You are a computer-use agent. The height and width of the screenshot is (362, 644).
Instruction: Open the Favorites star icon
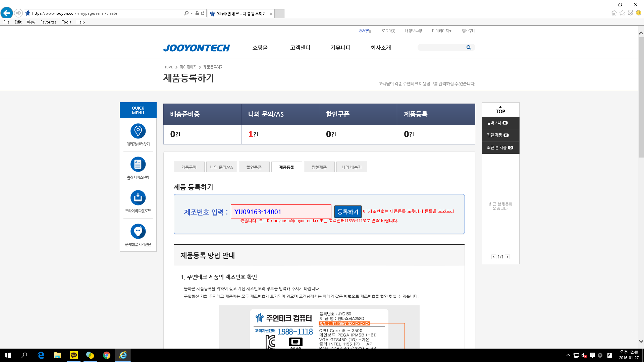tap(622, 13)
